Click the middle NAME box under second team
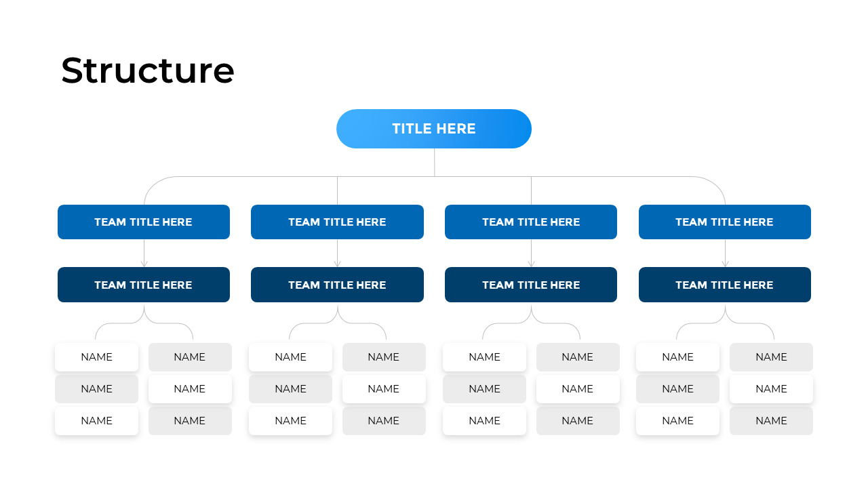Image resolution: width=868 pixels, height=488 pixels. [290, 388]
